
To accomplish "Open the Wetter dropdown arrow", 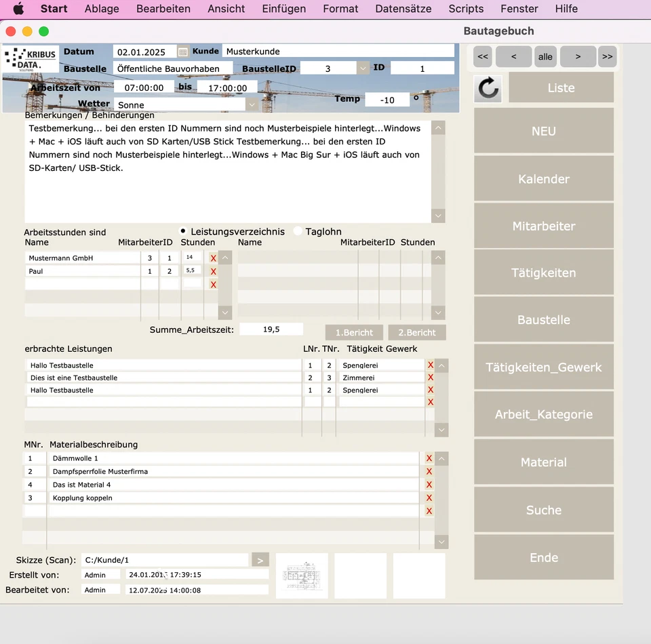I will coord(252,104).
